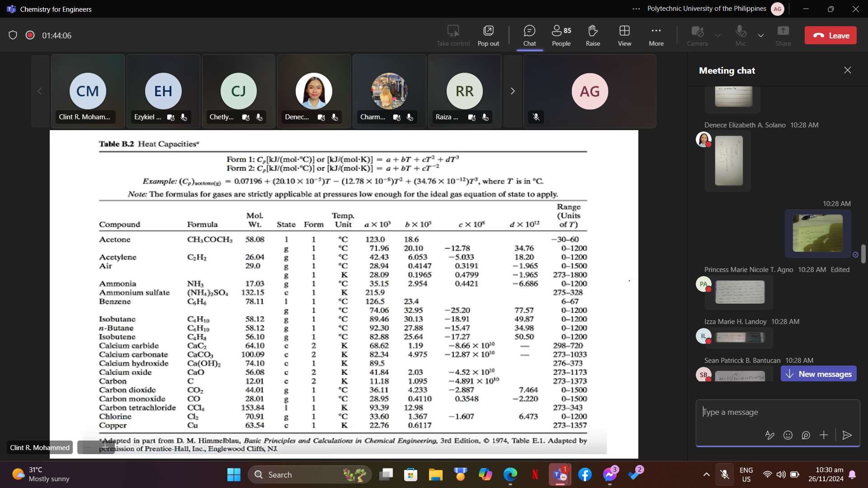Open the Loop/sticker chat icon
The width and height of the screenshot is (868, 488).
coord(806,435)
